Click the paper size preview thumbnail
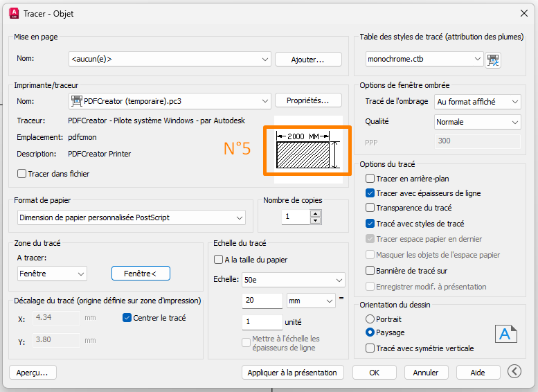This screenshot has width=538, height=392. coord(307,150)
